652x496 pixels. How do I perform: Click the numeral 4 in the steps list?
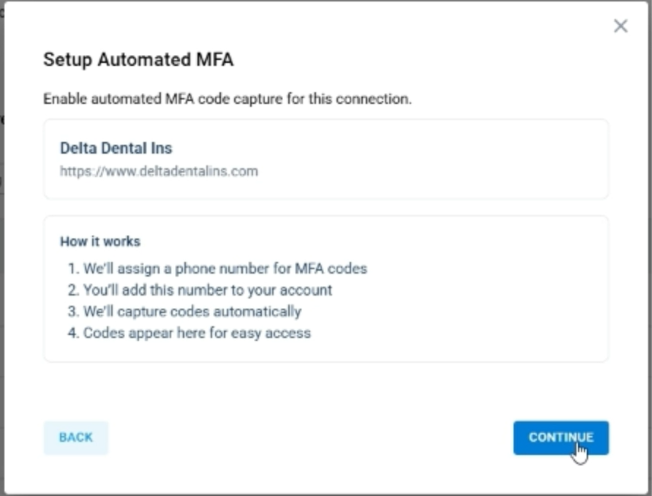pos(72,332)
